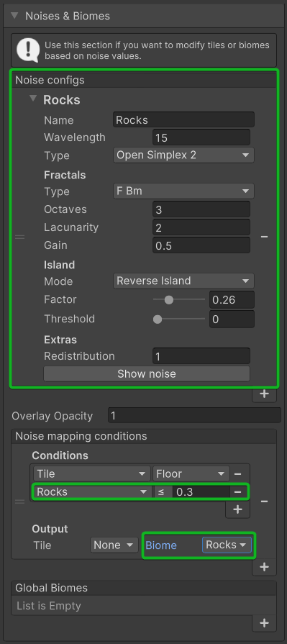Add a new noise config
The height and width of the screenshot is (644, 287).
(265, 394)
